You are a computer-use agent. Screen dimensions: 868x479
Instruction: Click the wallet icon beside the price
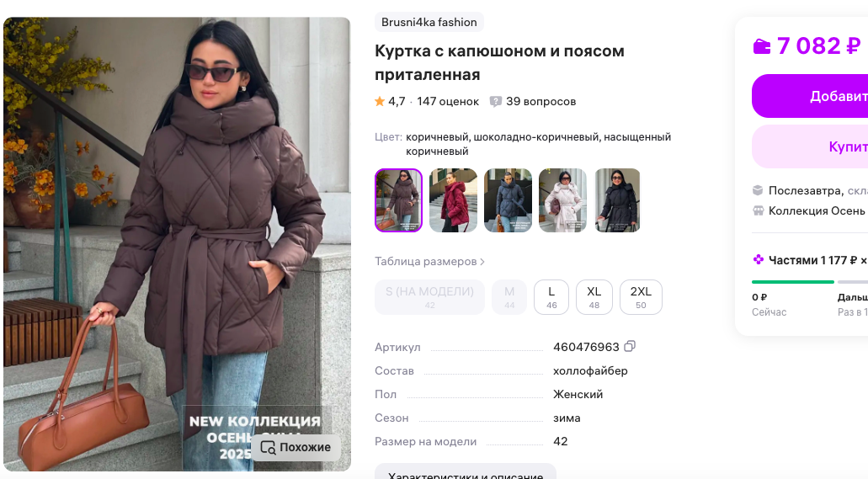(x=762, y=46)
